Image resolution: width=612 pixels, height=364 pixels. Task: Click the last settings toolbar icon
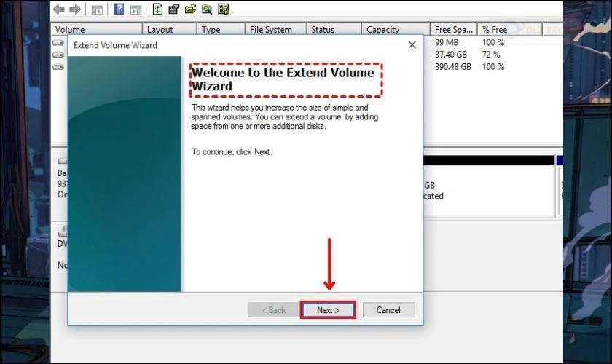click(x=224, y=9)
